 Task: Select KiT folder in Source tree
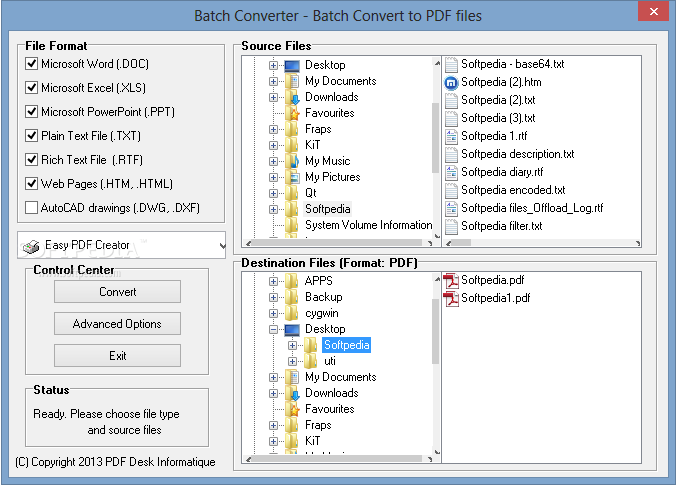pyautogui.click(x=313, y=145)
